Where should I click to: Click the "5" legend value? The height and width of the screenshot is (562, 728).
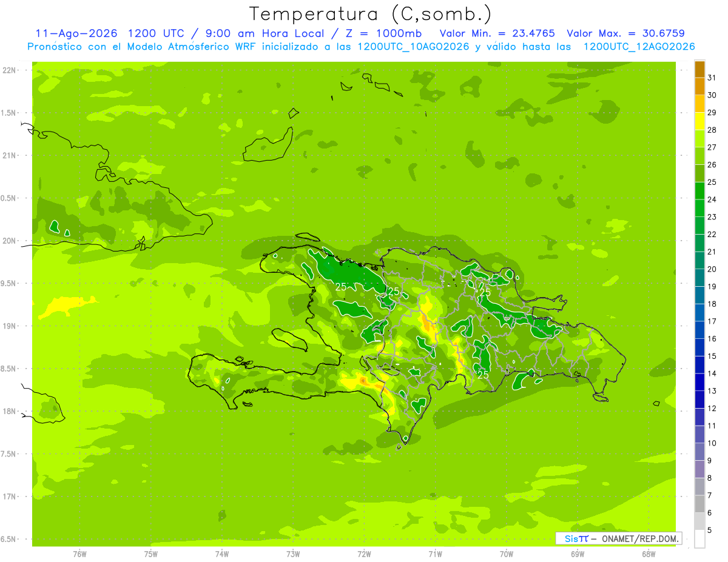tap(710, 530)
